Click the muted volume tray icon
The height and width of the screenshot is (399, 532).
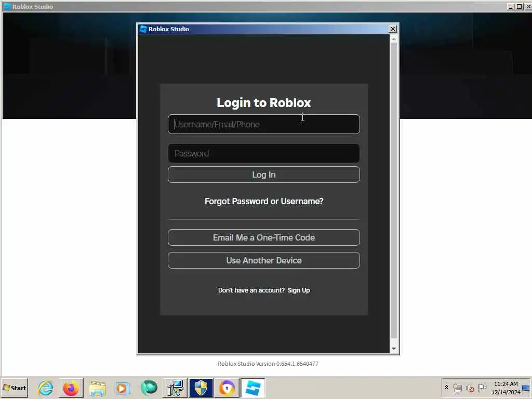[x=470, y=388]
